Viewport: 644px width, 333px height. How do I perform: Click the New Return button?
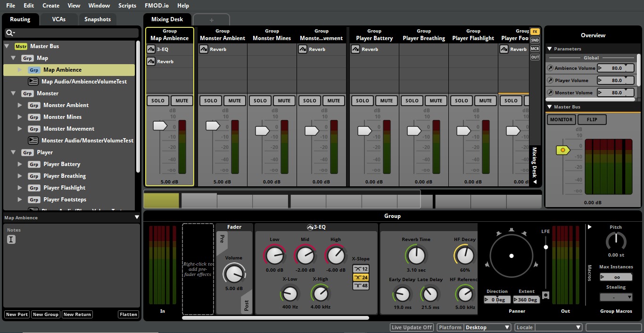[x=77, y=314]
